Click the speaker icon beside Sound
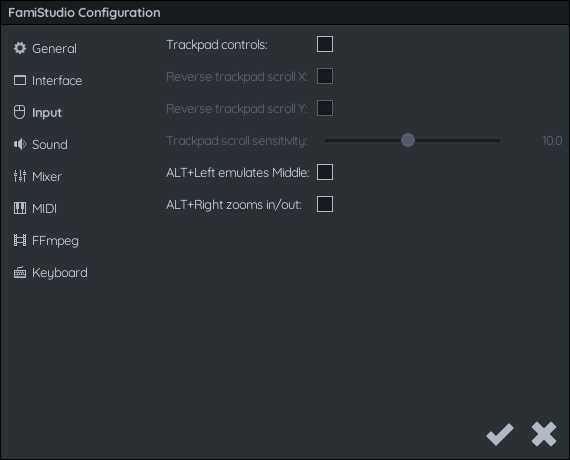The height and width of the screenshot is (460, 570). pyautogui.click(x=20, y=144)
